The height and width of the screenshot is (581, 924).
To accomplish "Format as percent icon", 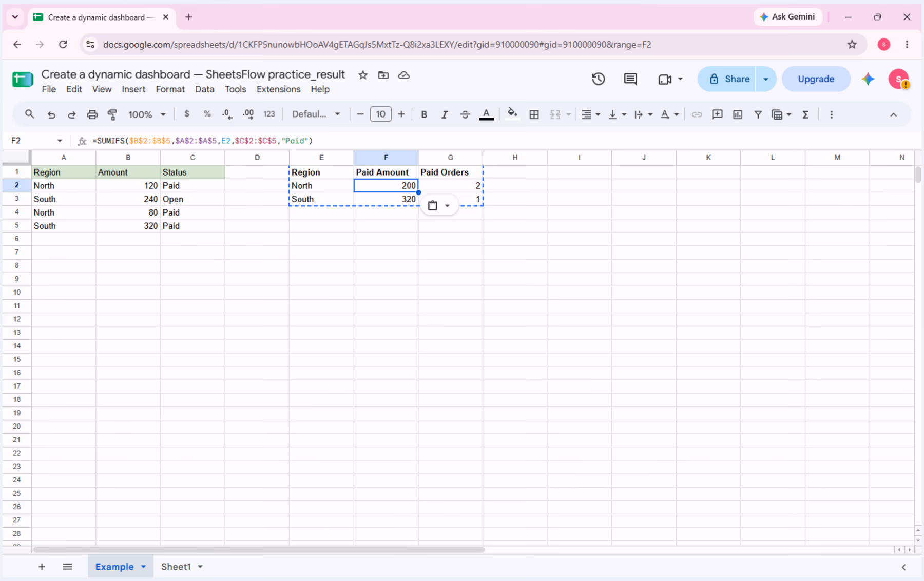I will (x=207, y=114).
